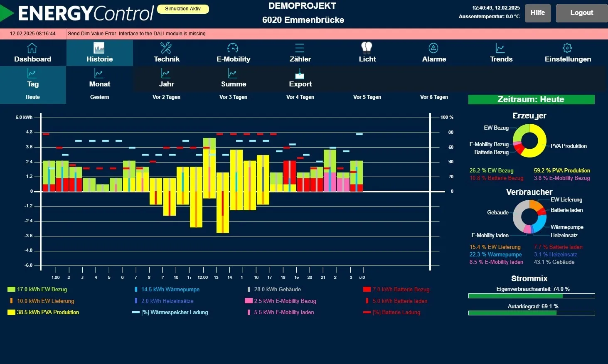Toggle the [%] Batterie Ladung legend entry

(392, 312)
